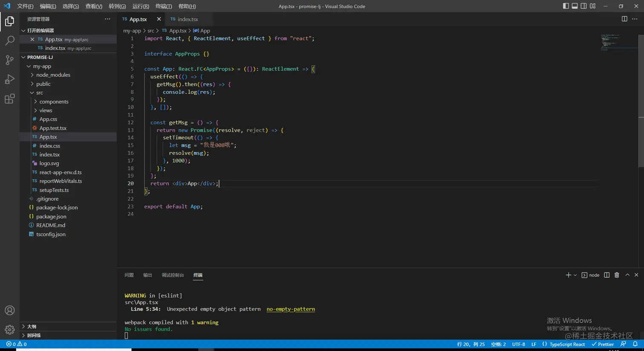Switch to the 调试控制台 panel tab

click(172, 275)
